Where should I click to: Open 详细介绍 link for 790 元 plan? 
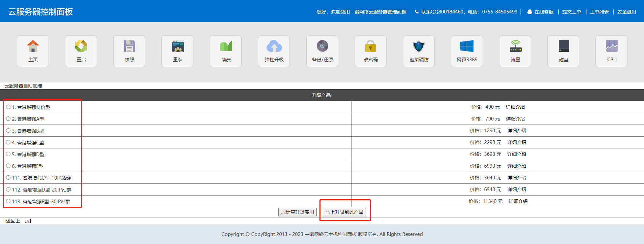coord(515,119)
